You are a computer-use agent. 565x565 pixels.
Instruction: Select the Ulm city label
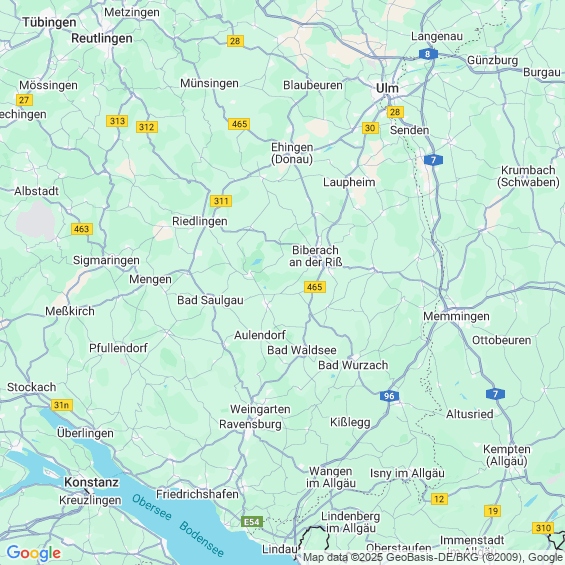[x=387, y=88]
